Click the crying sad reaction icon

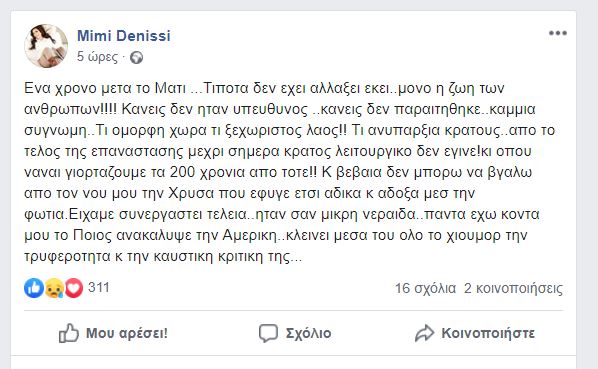coord(54,288)
